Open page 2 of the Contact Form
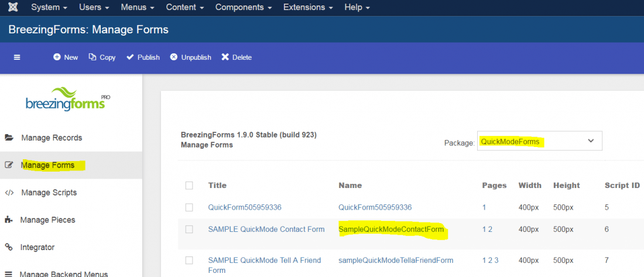 coord(490,230)
